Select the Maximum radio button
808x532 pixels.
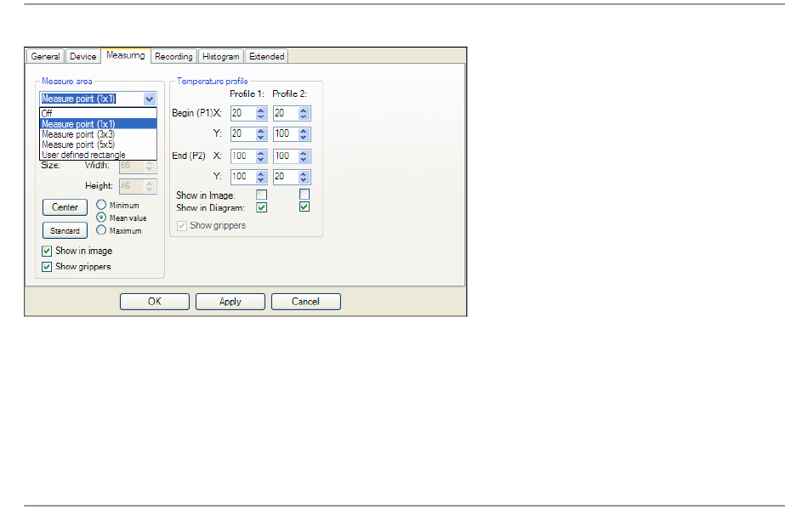pyautogui.click(x=101, y=230)
